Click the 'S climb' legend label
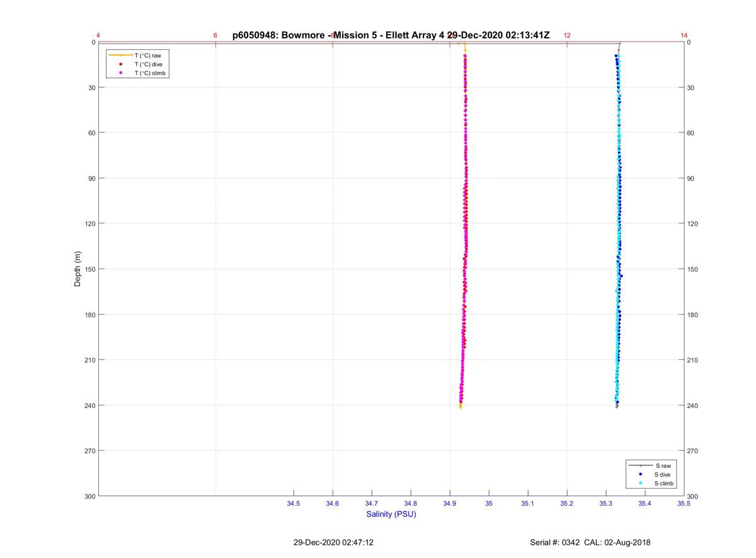Screen dimensions: 756x558 (665, 483)
